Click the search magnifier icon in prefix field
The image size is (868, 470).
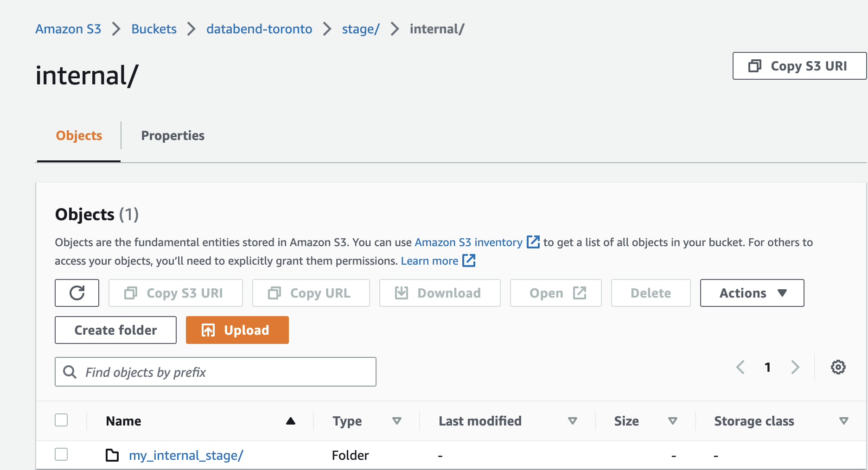pyautogui.click(x=70, y=372)
